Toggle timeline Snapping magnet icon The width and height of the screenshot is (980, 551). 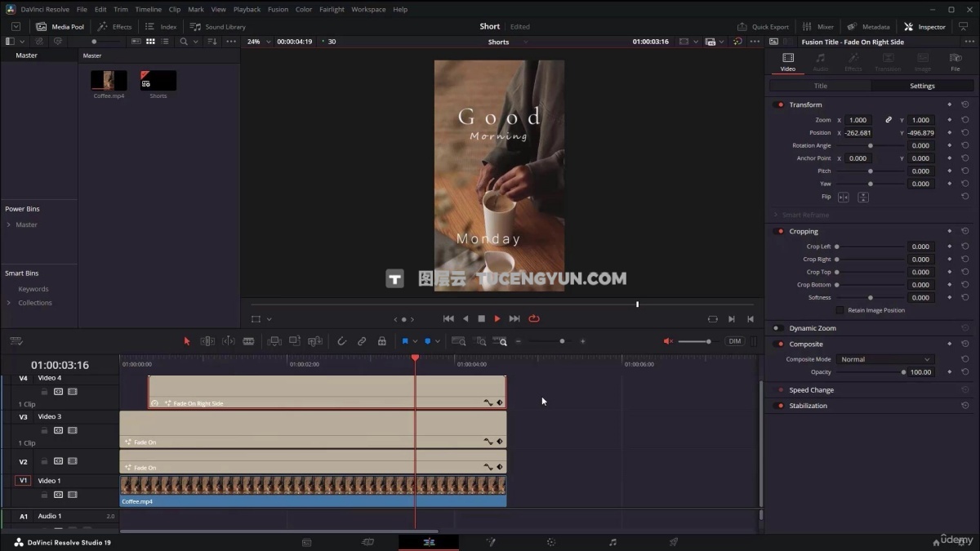[341, 341]
